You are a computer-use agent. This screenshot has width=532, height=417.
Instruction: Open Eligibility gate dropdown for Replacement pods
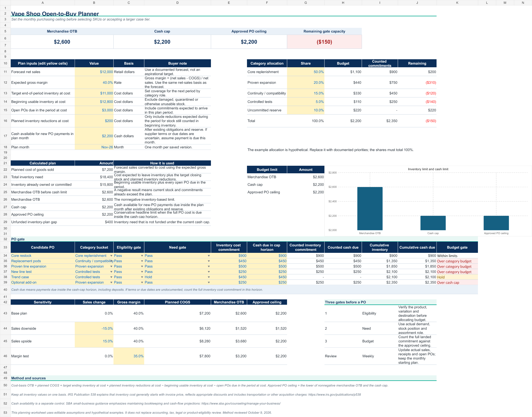click(142, 261)
